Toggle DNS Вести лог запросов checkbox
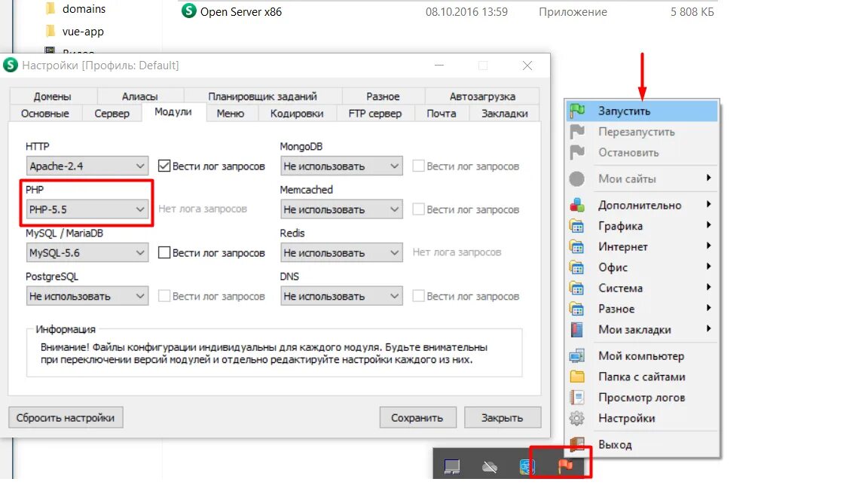The height and width of the screenshot is (488, 868). pyautogui.click(x=418, y=296)
